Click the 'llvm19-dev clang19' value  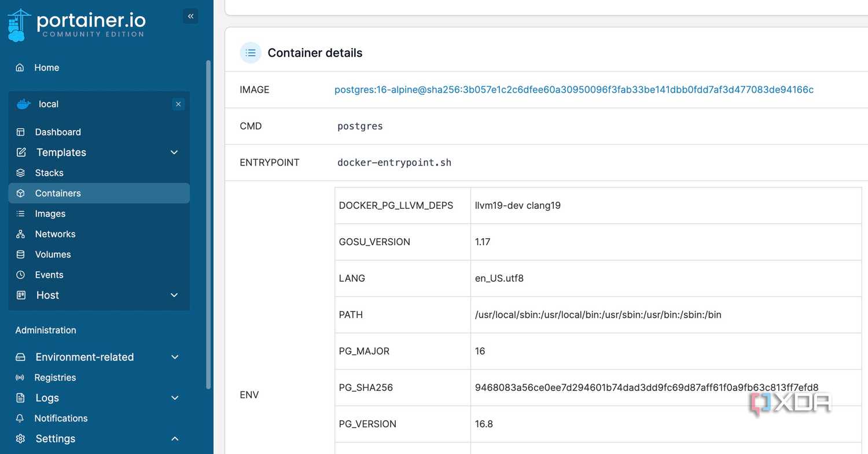(517, 205)
